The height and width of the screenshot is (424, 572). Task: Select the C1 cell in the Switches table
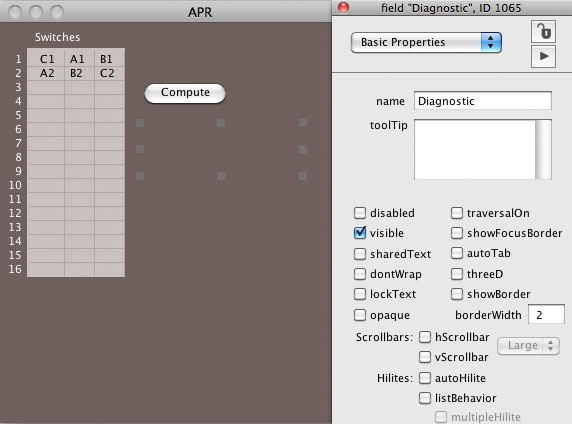click(x=47, y=59)
